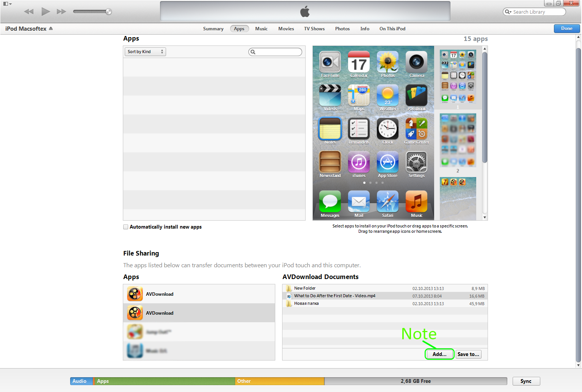Select the Passbook app icon

[x=416, y=95]
